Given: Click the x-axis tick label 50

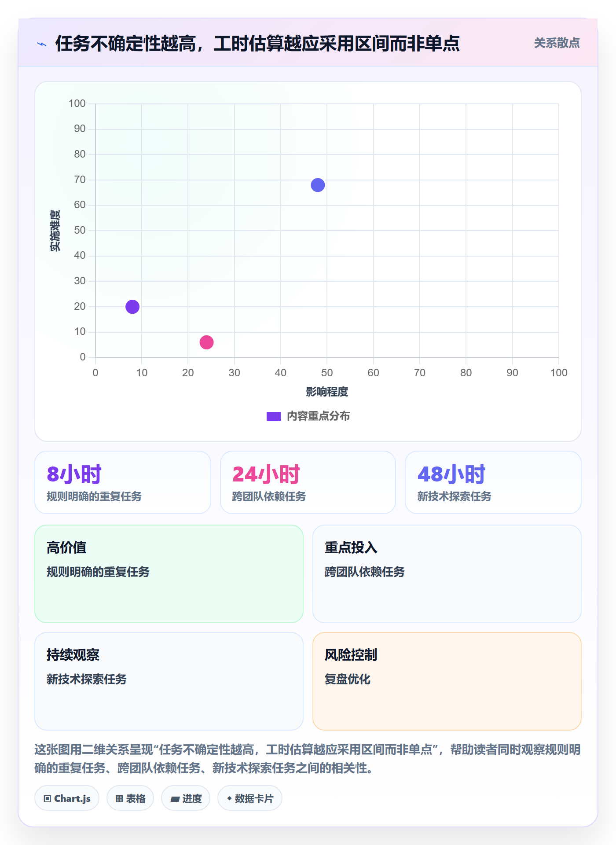Looking at the screenshot, I should [x=327, y=373].
